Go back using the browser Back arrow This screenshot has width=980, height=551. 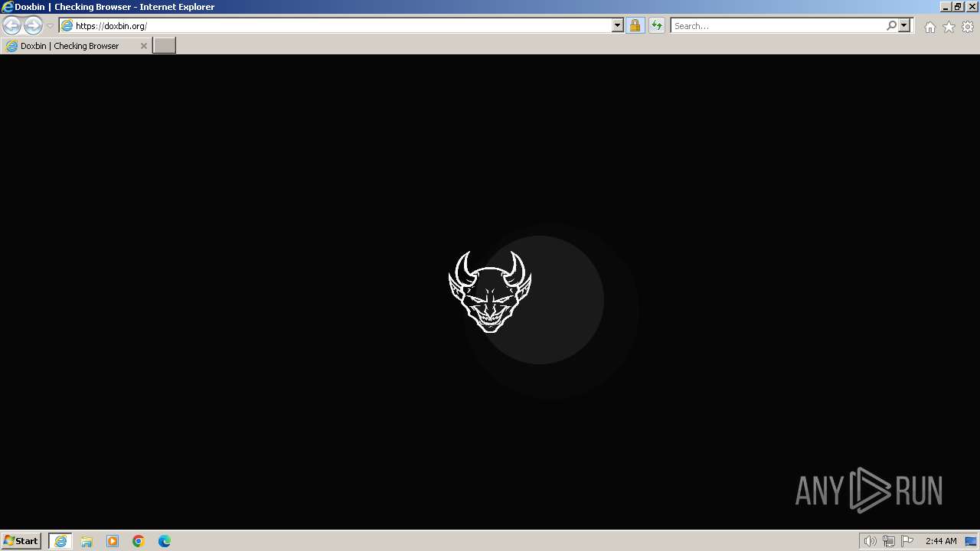click(11, 26)
